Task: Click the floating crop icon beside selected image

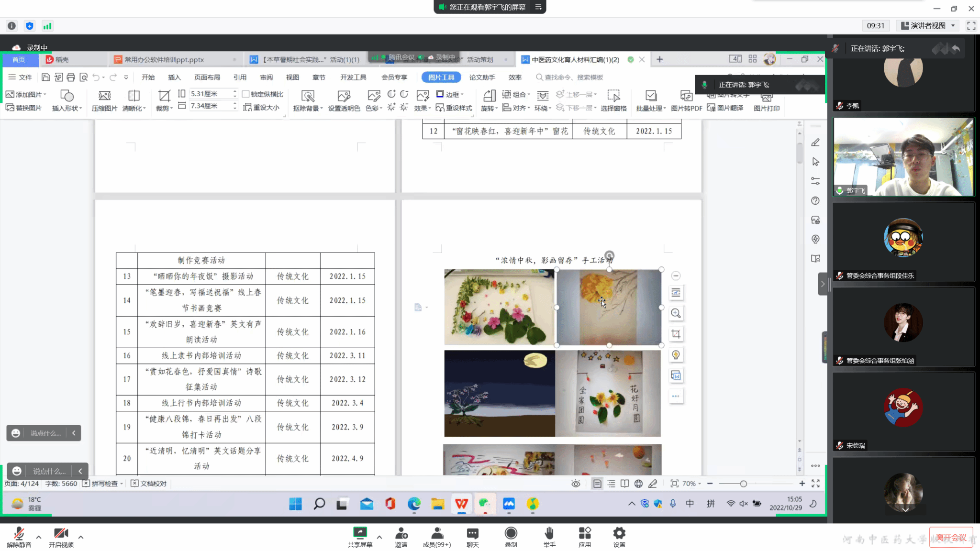Action: click(x=676, y=334)
